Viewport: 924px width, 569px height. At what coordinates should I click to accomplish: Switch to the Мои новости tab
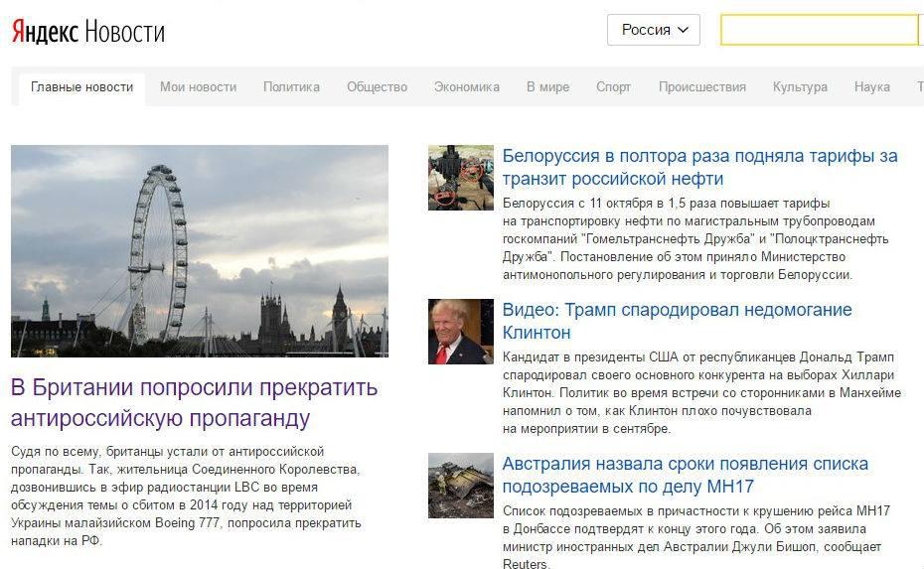click(198, 87)
